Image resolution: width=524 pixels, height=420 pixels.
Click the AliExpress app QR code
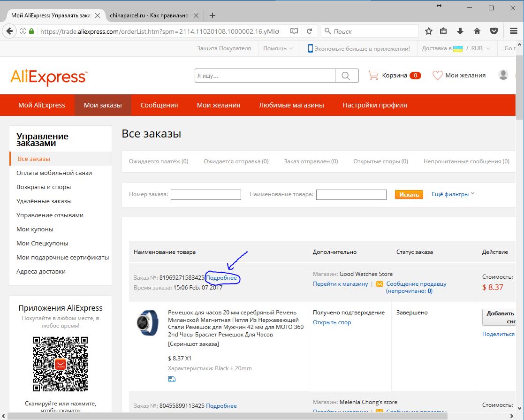[60, 364]
